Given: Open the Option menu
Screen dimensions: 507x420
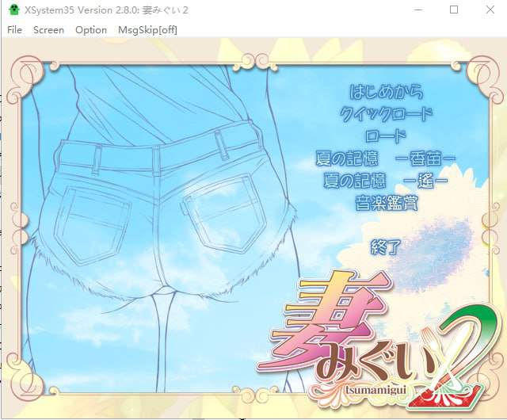Looking at the screenshot, I should click(x=91, y=29).
